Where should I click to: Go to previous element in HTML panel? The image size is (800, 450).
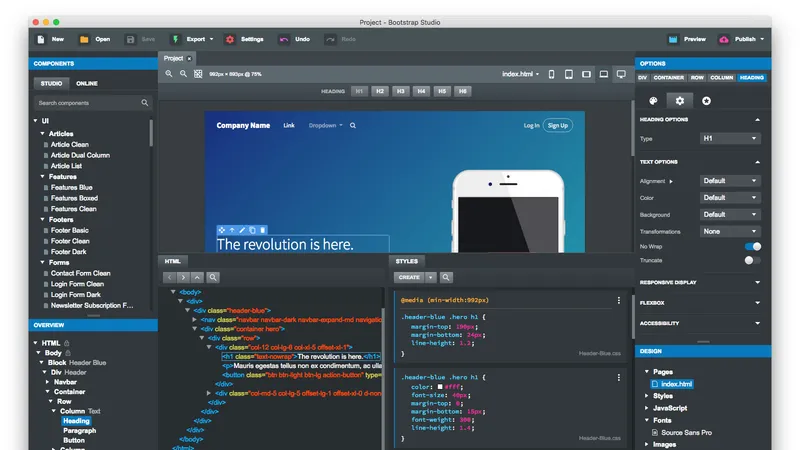pos(169,277)
